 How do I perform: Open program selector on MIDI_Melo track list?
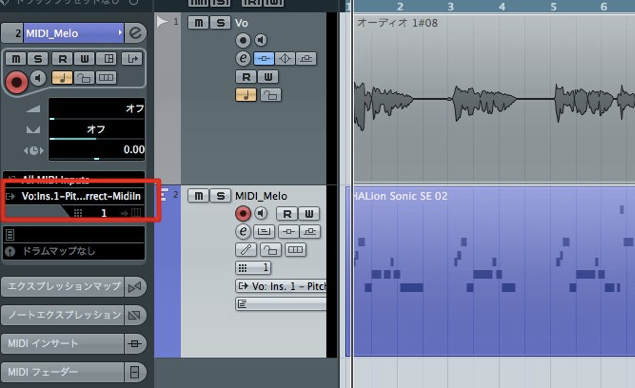pos(281,304)
